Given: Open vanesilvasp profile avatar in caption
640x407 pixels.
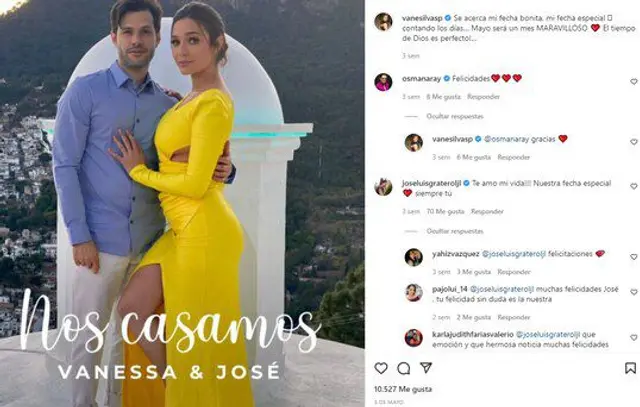Looking at the screenshot, I should point(383,22).
